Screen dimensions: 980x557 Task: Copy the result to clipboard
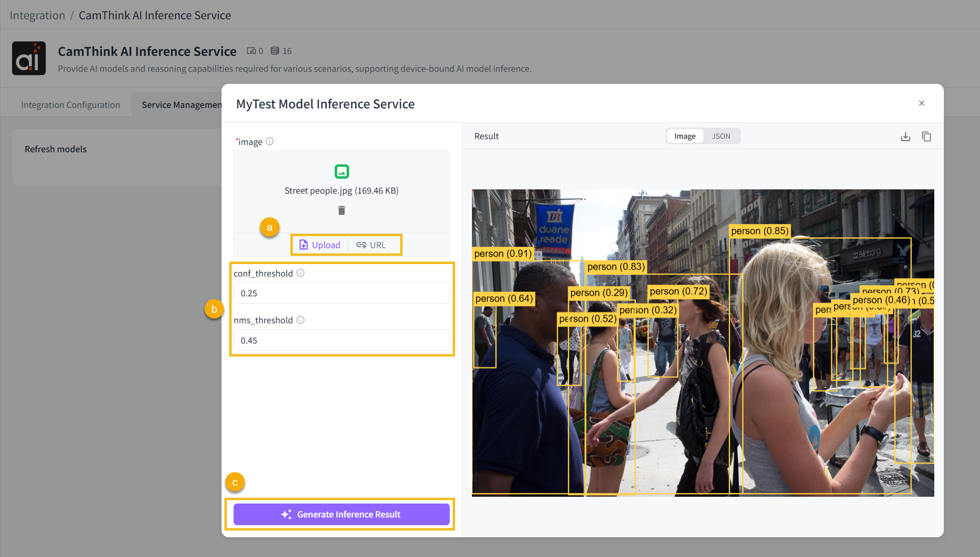pos(926,137)
